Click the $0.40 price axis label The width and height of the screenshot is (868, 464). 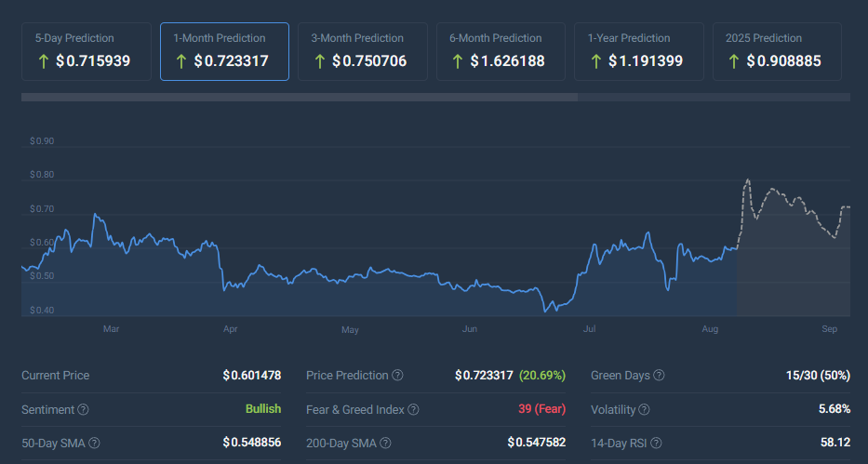coord(42,311)
